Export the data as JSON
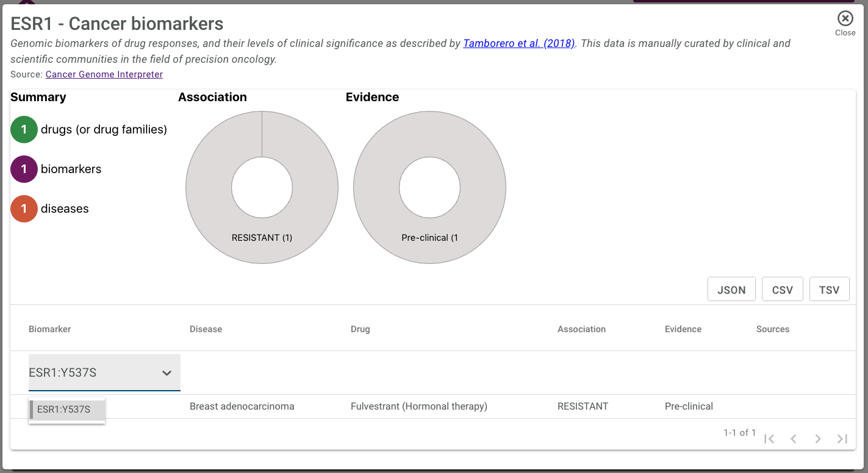The image size is (868, 473). click(731, 289)
